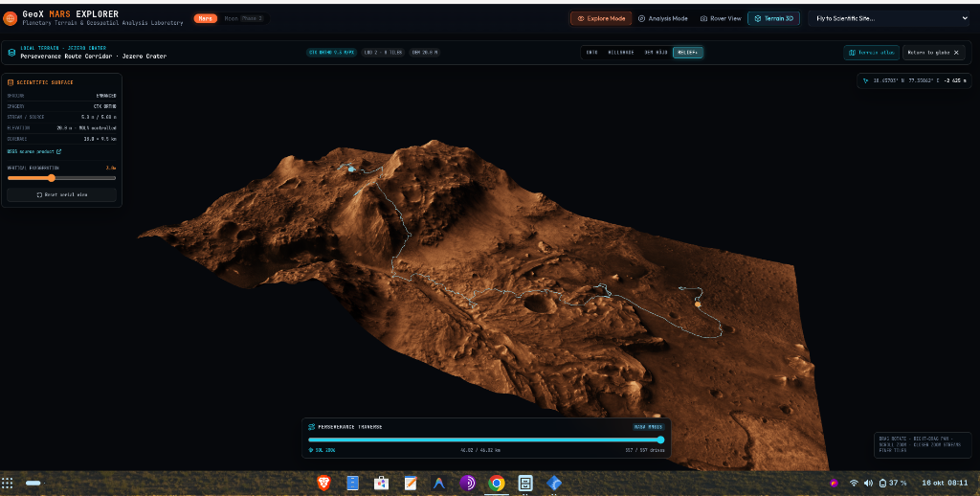The height and width of the screenshot is (496, 980).
Task: Select the DEM layer tab
Action: (x=656, y=53)
